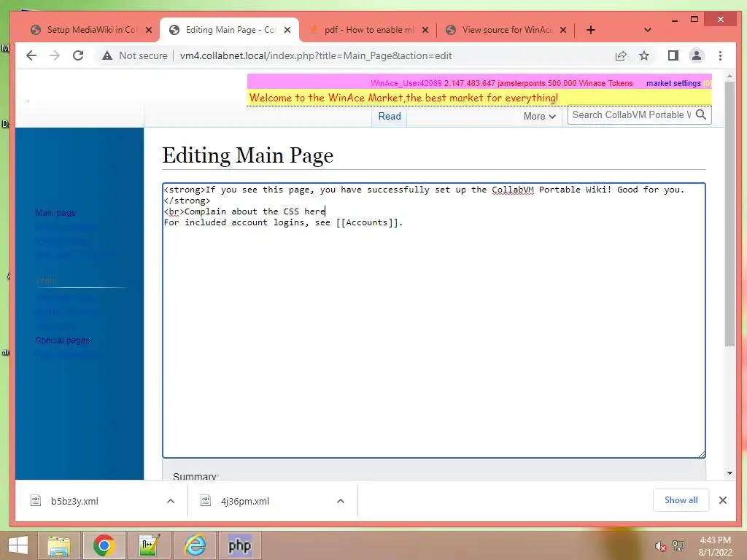Screen dimensions: 747x560
Task: Click inside the wikitext edit area
Action: pos(433,320)
